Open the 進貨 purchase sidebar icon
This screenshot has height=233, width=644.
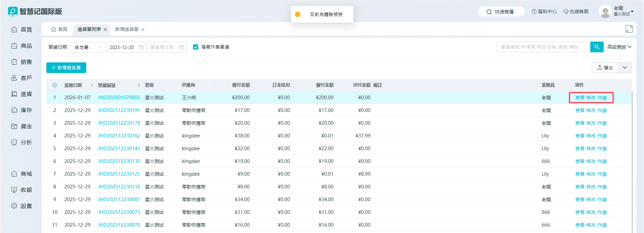click(14, 94)
